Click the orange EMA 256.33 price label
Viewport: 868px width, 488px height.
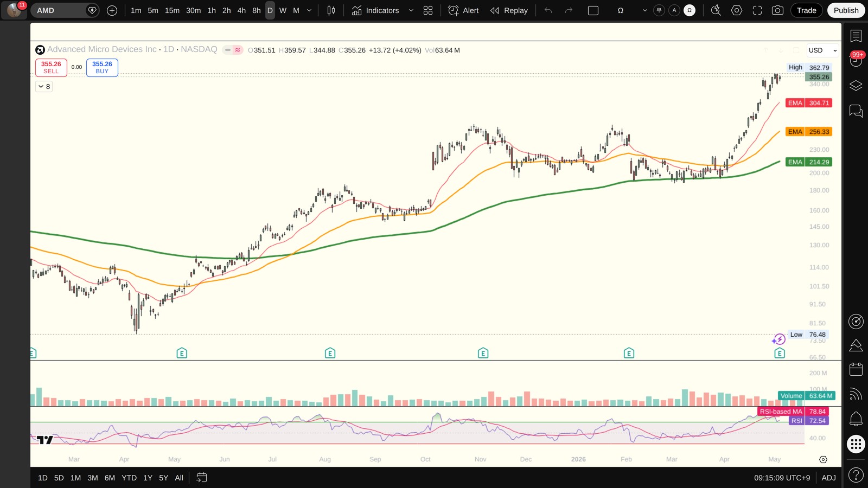click(808, 132)
